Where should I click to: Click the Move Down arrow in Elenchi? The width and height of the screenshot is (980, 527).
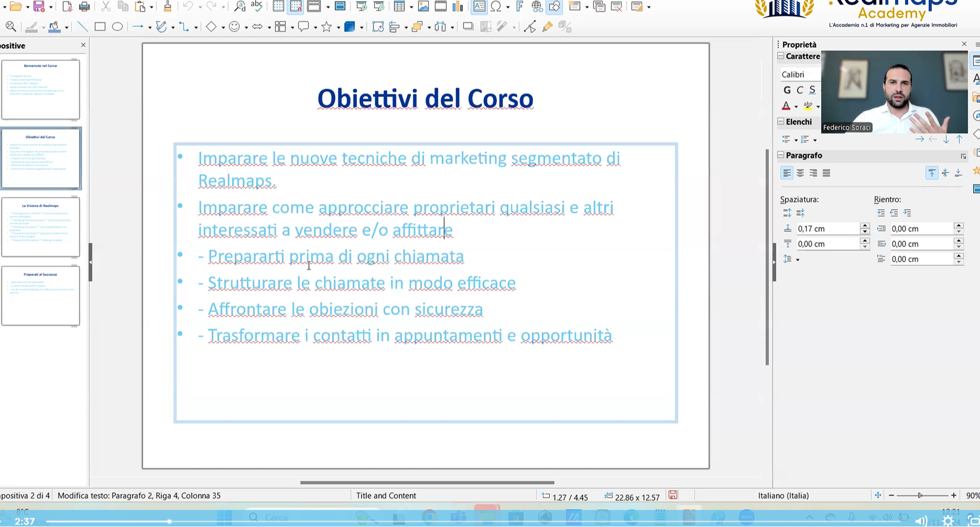(x=946, y=139)
